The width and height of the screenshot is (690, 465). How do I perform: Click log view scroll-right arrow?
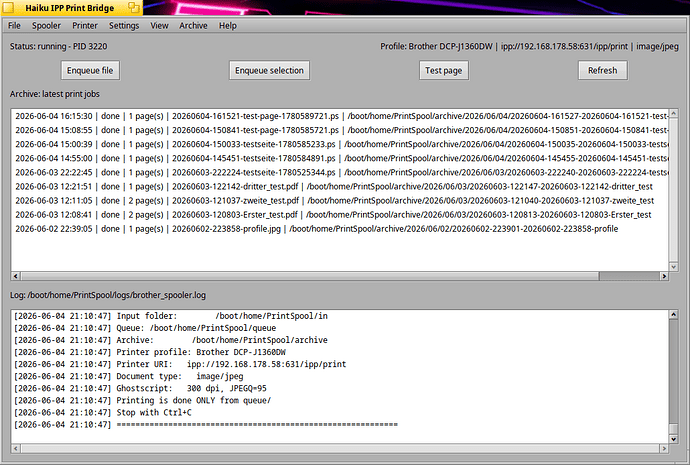coord(664,449)
